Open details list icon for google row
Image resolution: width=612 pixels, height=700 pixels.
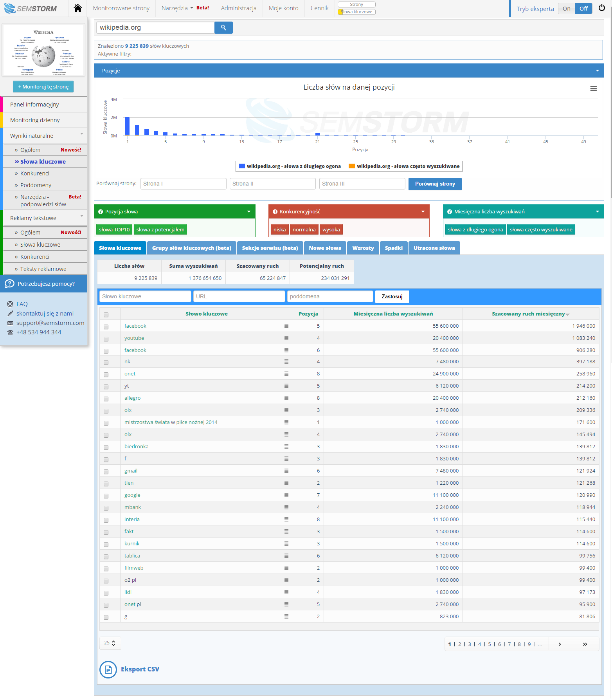[286, 495]
